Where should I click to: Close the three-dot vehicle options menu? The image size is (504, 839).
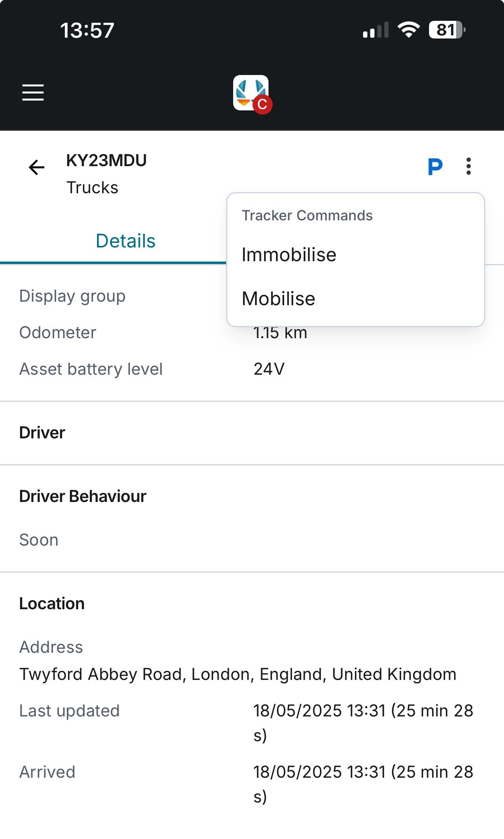[x=468, y=167]
